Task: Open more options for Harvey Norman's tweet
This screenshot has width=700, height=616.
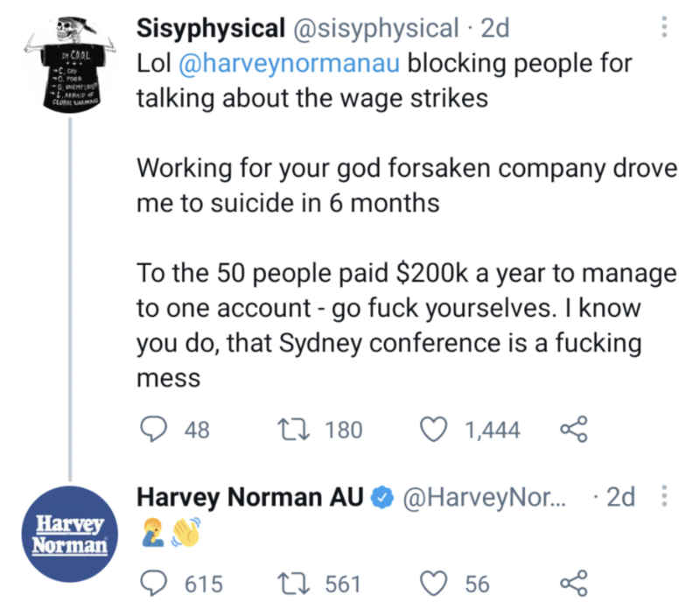Action: pyautogui.click(x=664, y=498)
